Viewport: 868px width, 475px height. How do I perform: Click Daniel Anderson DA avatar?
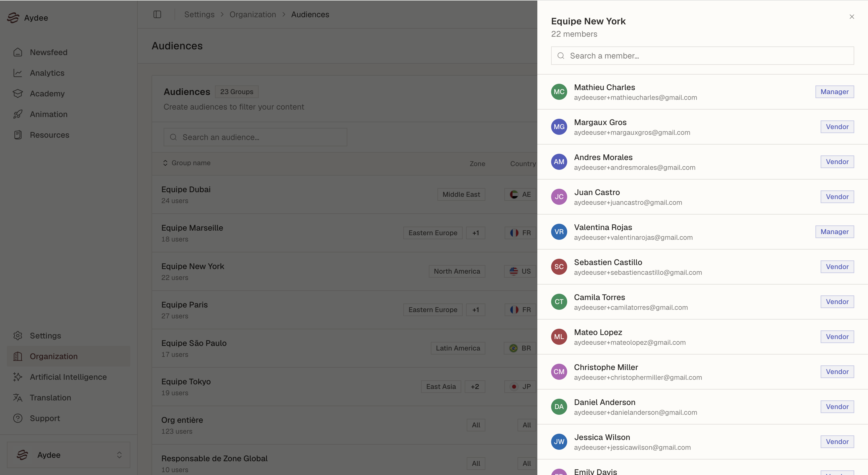pyautogui.click(x=559, y=407)
